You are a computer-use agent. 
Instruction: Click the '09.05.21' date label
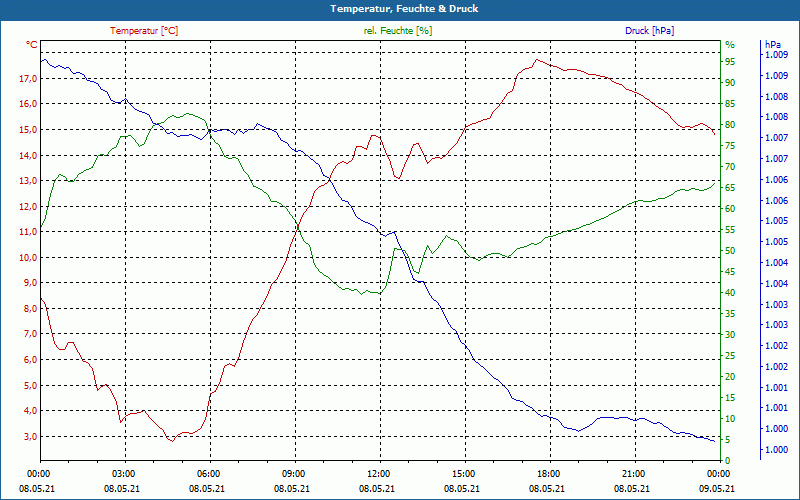717,489
